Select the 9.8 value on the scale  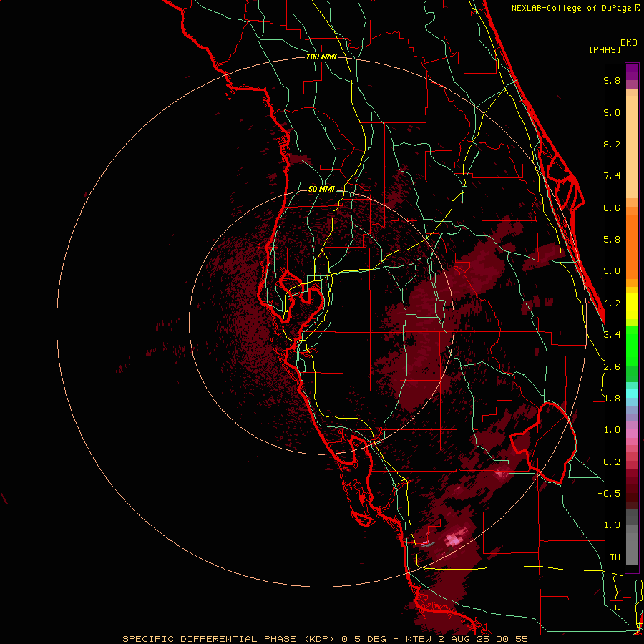[x=612, y=80]
